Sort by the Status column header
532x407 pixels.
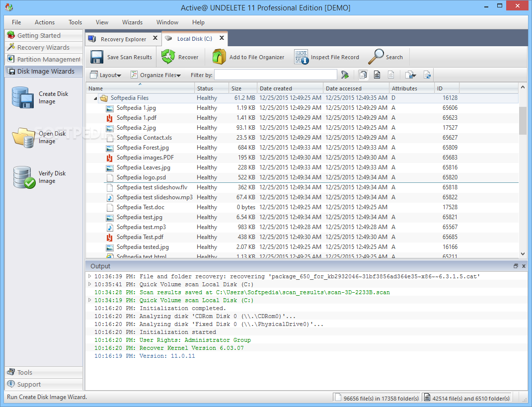(x=212, y=88)
